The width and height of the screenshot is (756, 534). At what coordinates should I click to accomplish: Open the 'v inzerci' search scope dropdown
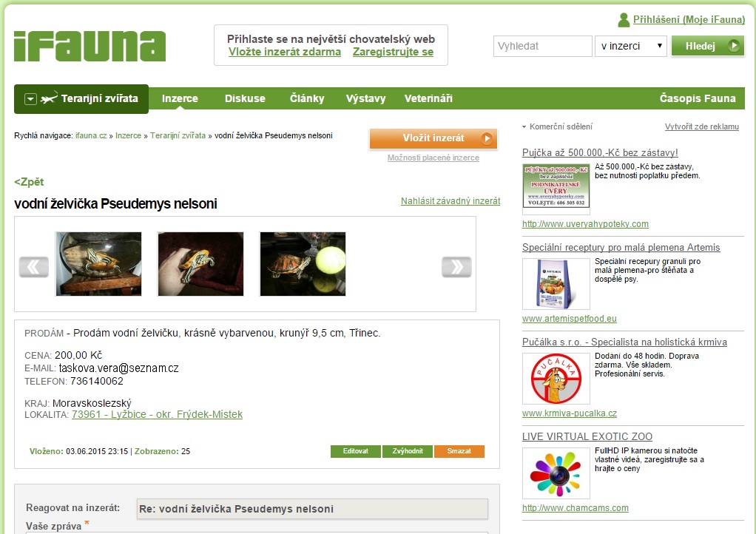point(631,47)
